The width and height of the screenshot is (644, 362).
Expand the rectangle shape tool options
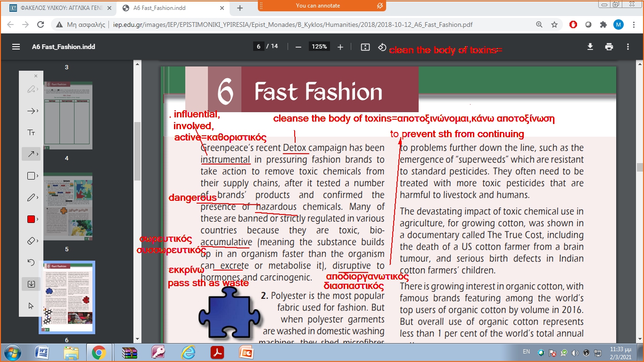tap(37, 176)
